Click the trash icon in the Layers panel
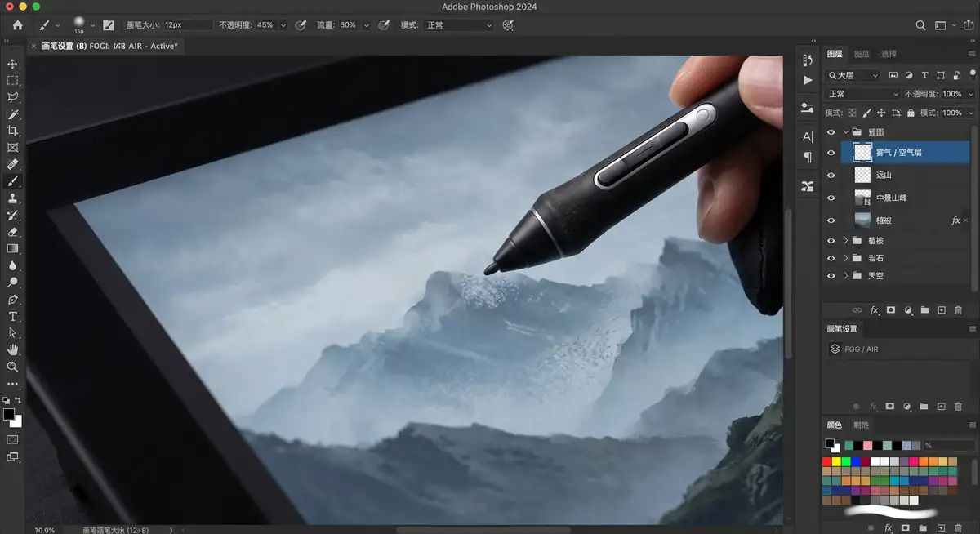 click(x=959, y=310)
